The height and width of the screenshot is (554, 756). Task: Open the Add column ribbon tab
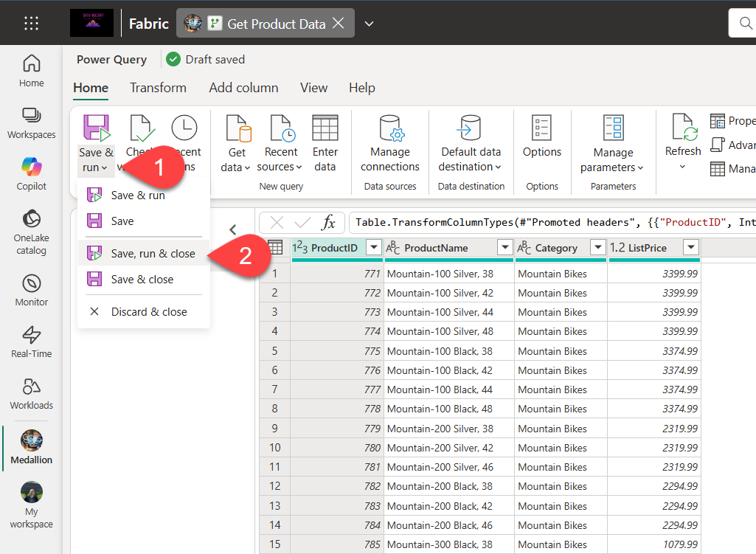pos(243,88)
